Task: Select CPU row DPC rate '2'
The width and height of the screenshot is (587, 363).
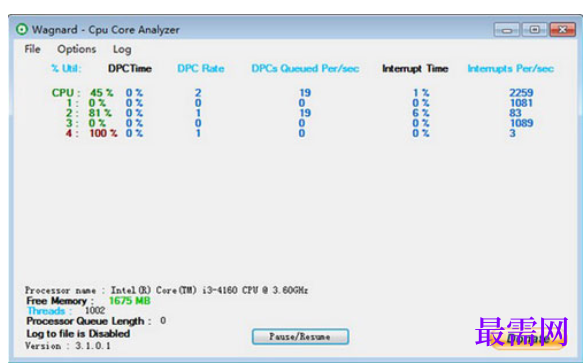Action: [198, 92]
